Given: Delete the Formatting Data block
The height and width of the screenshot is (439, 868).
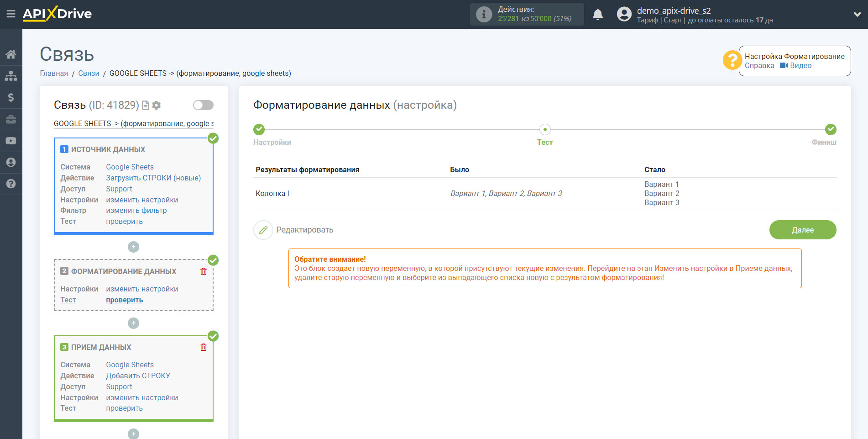Looking at the screenshot, I should click(x=204, y=271).
